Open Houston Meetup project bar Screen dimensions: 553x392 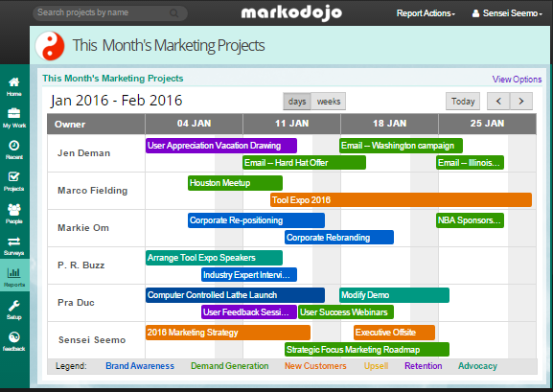click(235, 183)
